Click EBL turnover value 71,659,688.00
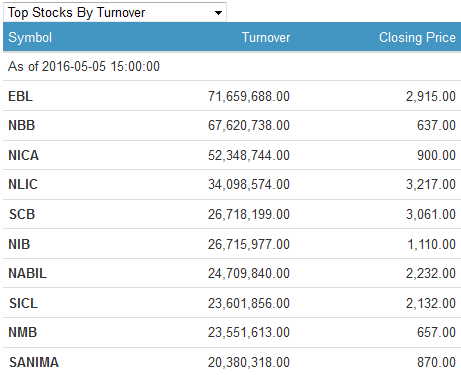461x375 pixels. [x=249, y=96]
